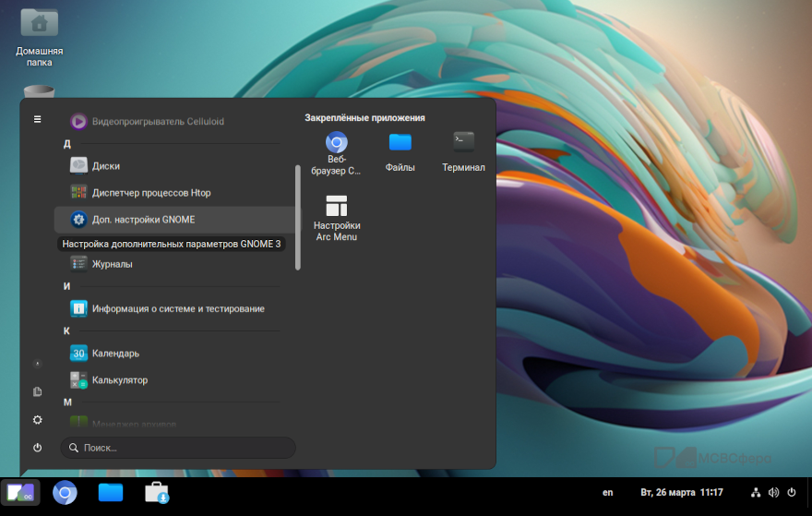Viewport: 812px width, 516px height.
Task: Open the date and time calendar dropdown
Action: point(681,492)
